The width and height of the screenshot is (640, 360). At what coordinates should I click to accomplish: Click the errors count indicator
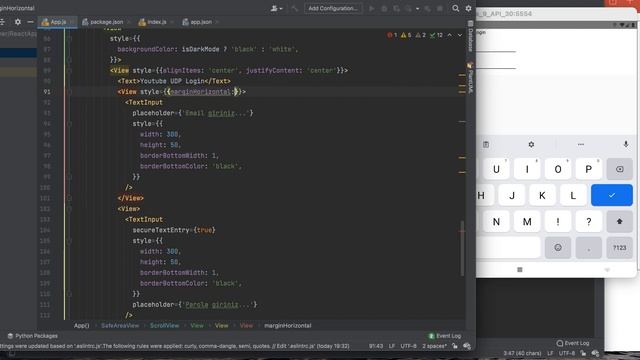(x=392, y=35)
